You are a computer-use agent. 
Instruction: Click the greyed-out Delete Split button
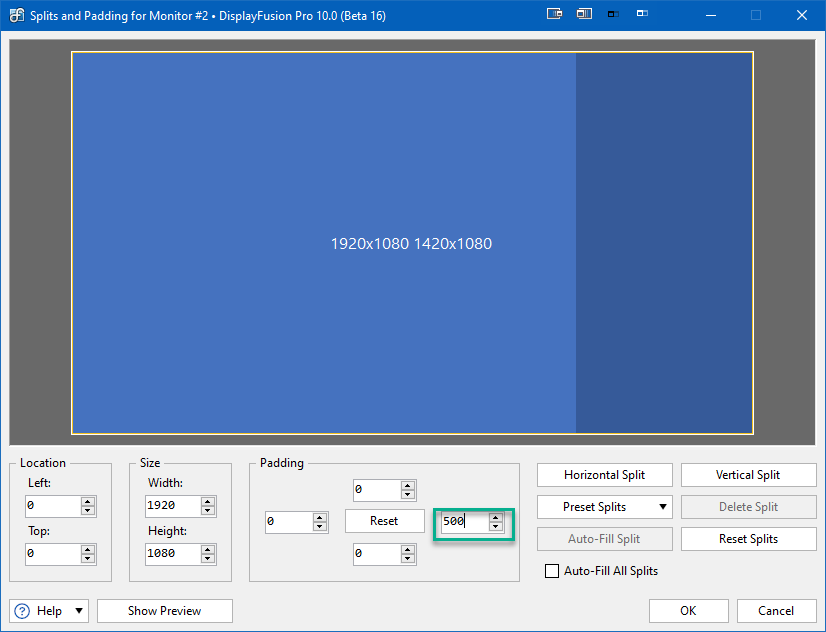[x=749, y=507]
